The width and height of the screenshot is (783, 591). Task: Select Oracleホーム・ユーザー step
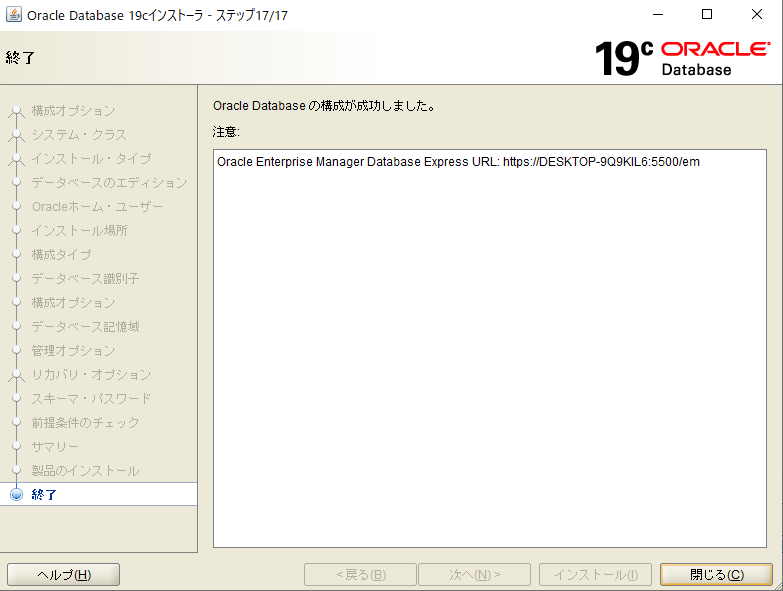(97, 207)
